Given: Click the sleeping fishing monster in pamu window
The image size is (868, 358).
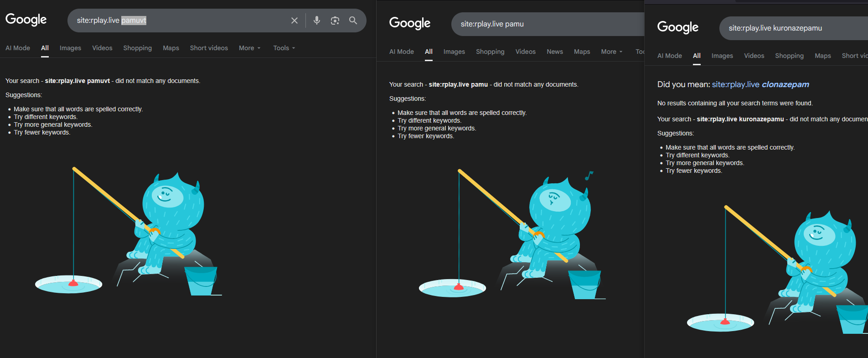Looking at the screenshot, I should point(512,235).
